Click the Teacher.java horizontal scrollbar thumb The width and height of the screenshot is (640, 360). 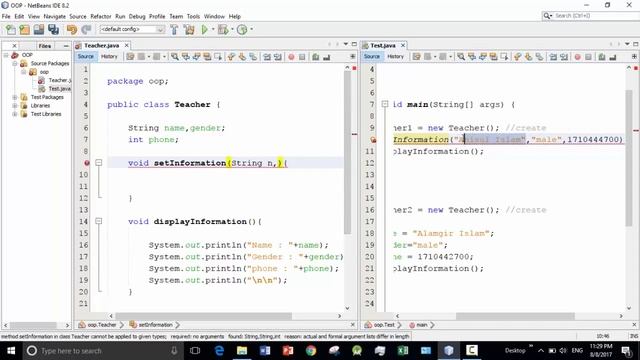tap(204, 316)
